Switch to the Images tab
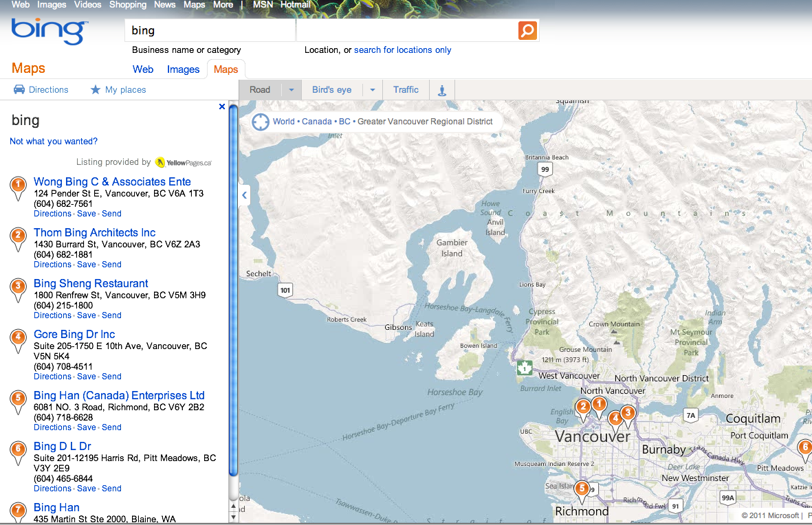This screenshot has height=525, width=812. pyautogui.click(x=183, y=69)
